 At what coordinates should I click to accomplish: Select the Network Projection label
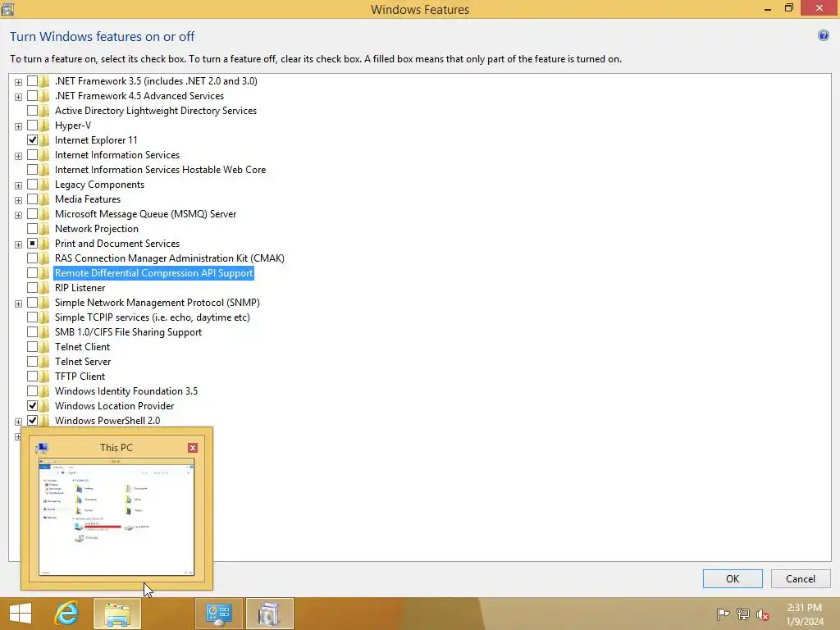click(x=97, y=229)
